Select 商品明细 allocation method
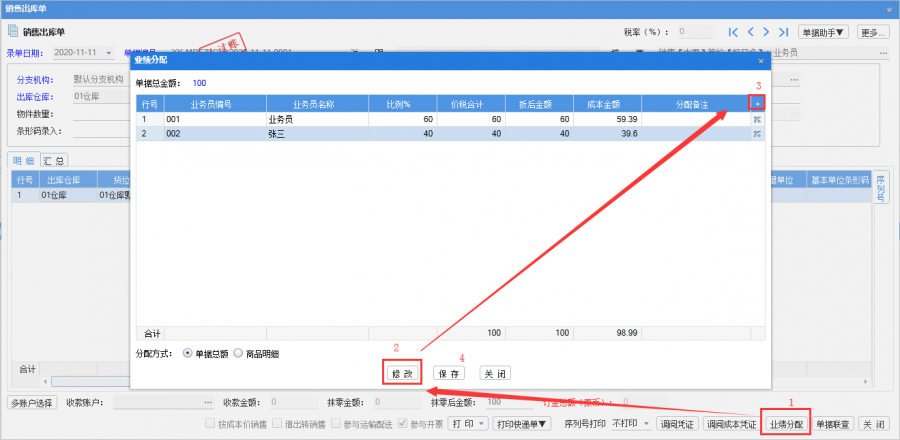 pyautogui.click(x=238, y=353)
